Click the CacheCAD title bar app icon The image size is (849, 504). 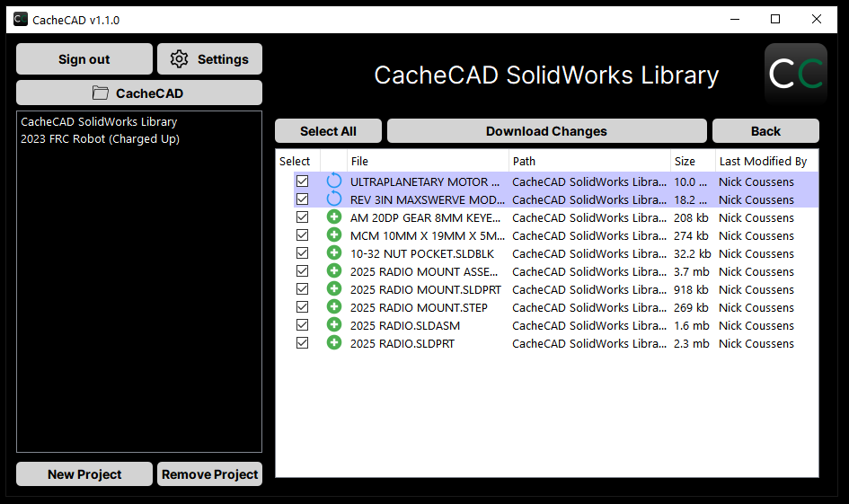21,20
